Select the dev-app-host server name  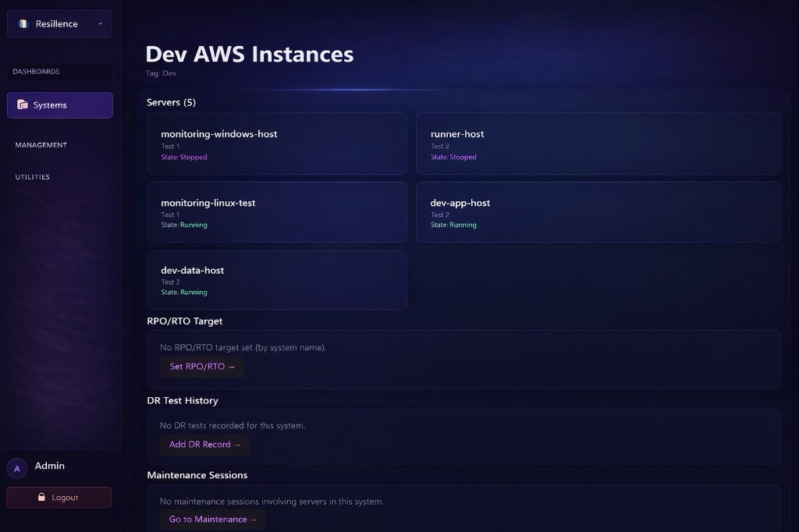(460, 203)
